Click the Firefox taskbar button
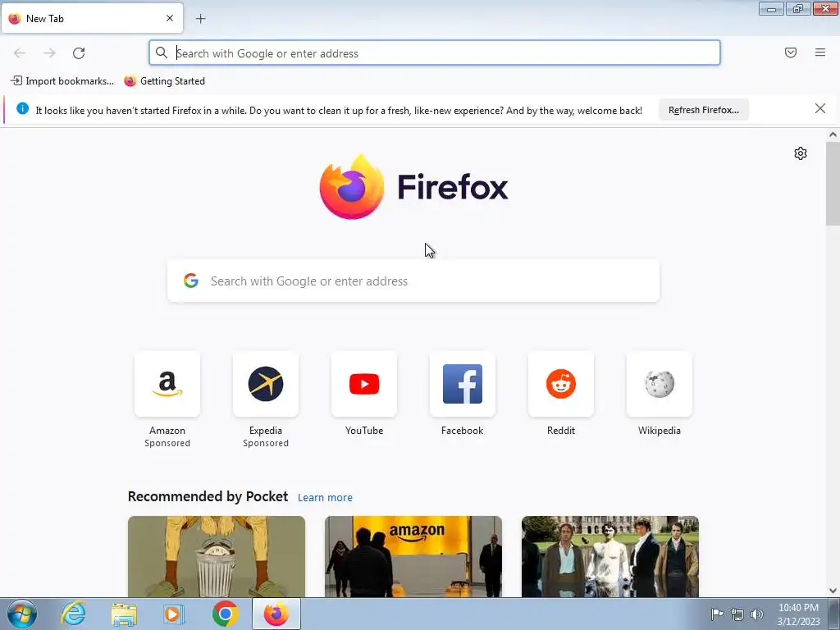 point(276,614)
